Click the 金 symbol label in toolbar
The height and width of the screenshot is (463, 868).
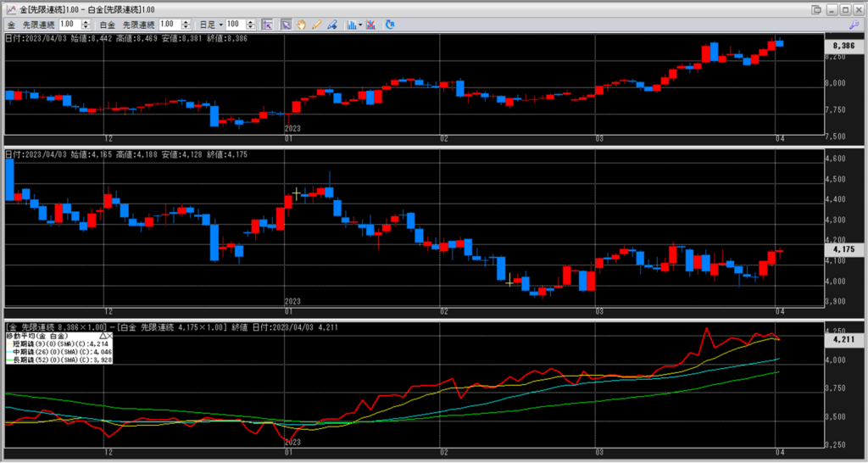coord(11,25)
